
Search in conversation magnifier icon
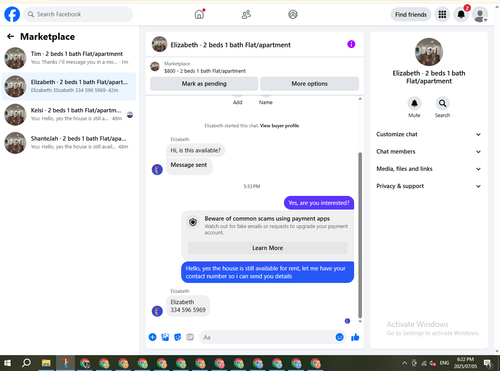(x=442, y=103)
